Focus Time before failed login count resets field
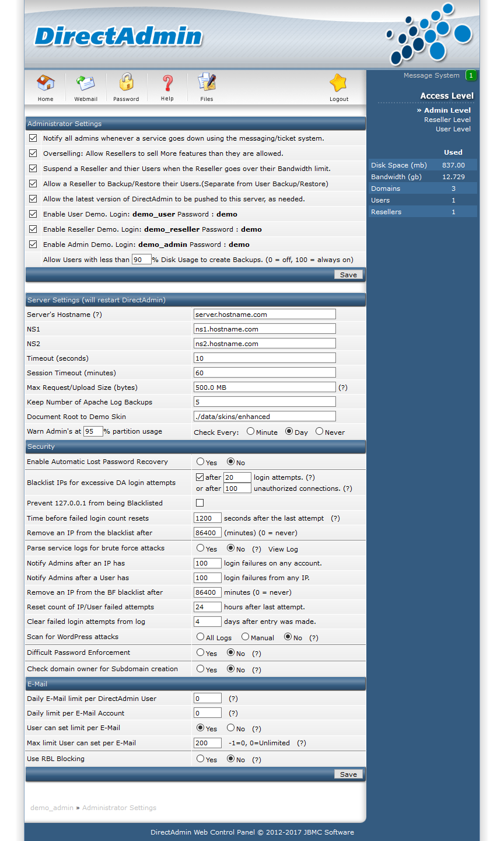 pos(208,518)
